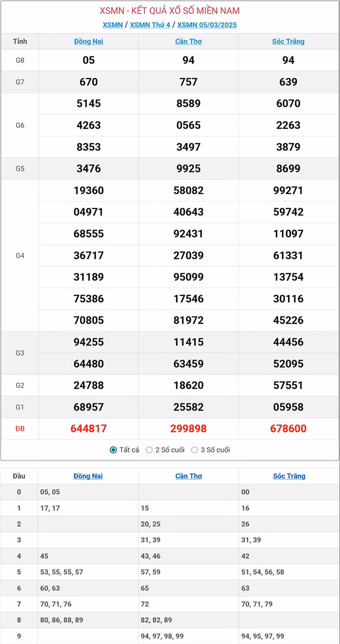Screen dimensions: 340x644
Task: Click the ĐB prize row label
Action: (20, 429)
